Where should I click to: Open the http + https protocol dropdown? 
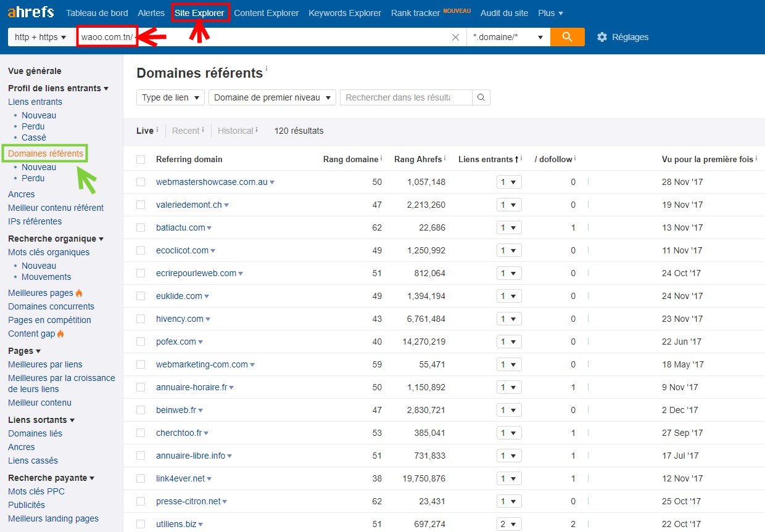coord(40,37)
